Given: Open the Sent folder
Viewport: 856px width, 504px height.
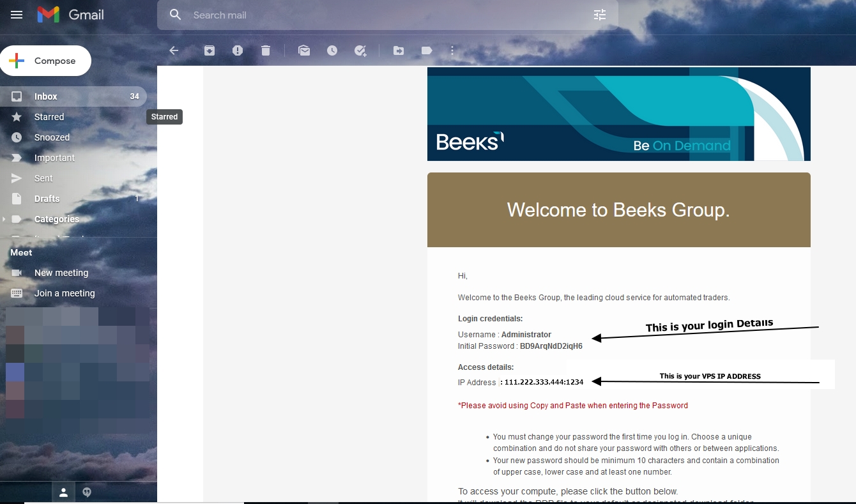Looking at the screenshot, I should 73,178.
